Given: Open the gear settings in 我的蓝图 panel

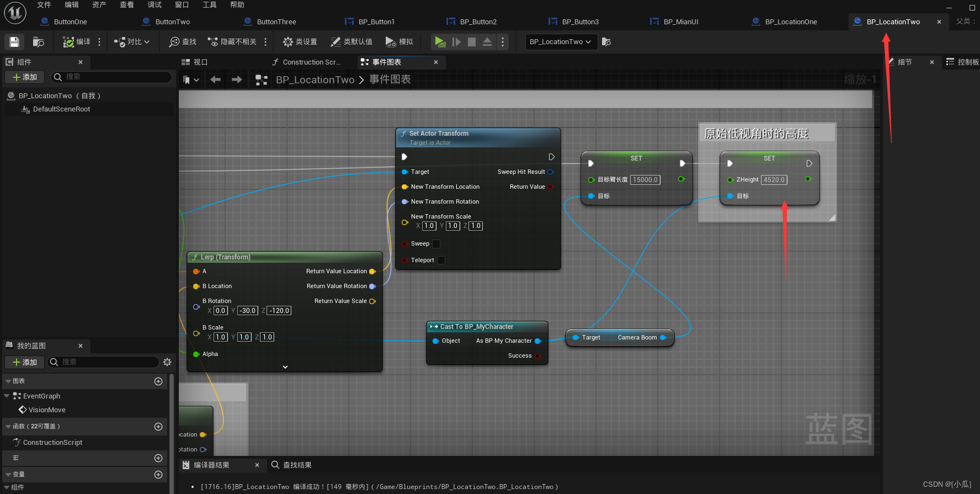Looking at the screenshot, I should [167, 362].
